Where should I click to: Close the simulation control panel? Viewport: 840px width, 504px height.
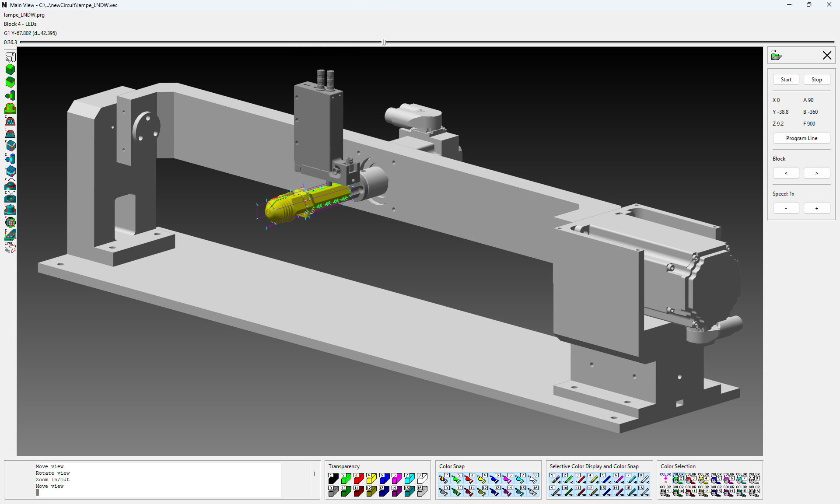[826, 56]
